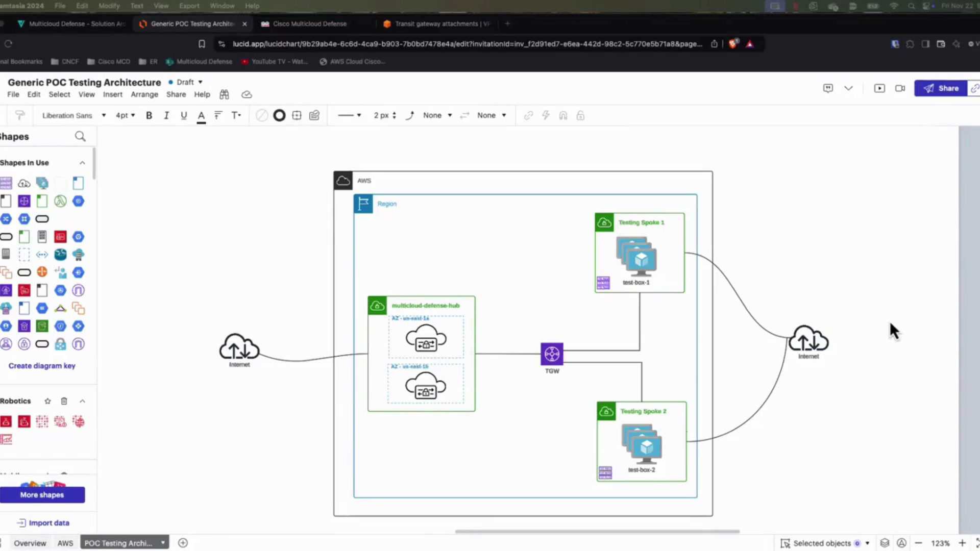The width and height of the screenshot is (980, 551).
Task: Click the video camera icon
Action: pyautogui.click(x=900, y=88)
